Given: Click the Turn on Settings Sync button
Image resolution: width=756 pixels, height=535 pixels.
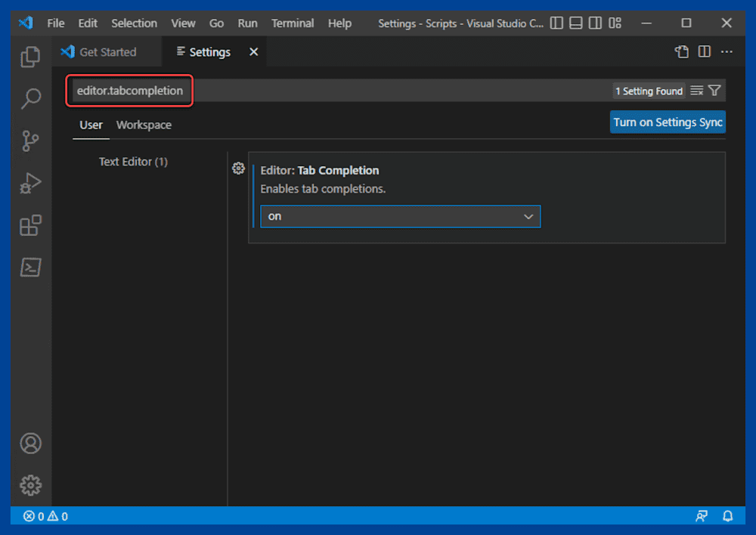Looking at the screenshot, I should (668, 122).
